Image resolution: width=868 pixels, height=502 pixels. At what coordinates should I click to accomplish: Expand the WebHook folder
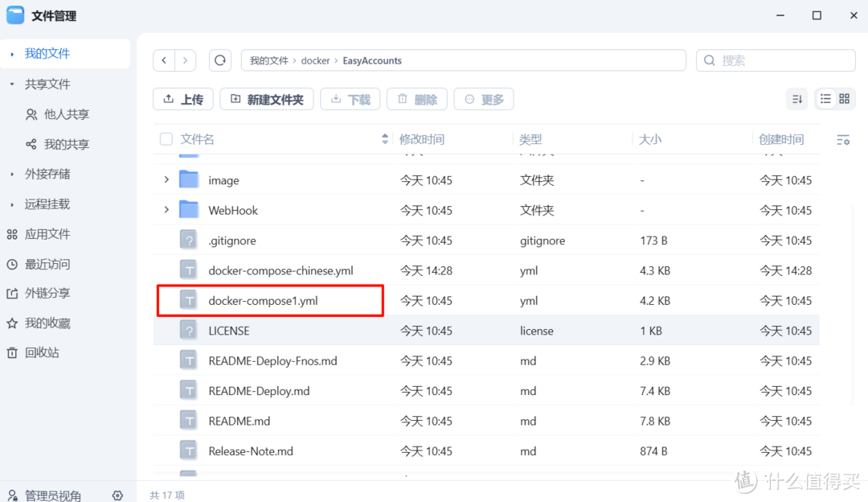(166, 210)
